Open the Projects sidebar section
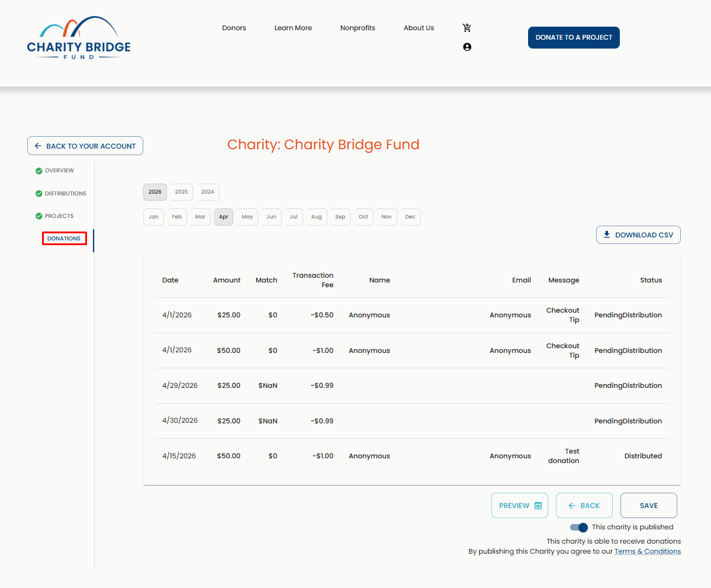The width and height of the screenshot is (711, 588). pos(59,216)
